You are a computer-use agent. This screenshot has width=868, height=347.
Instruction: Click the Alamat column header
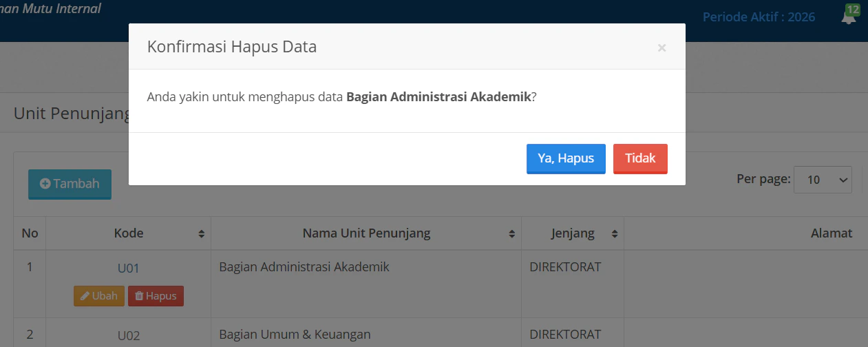point(832,233)
